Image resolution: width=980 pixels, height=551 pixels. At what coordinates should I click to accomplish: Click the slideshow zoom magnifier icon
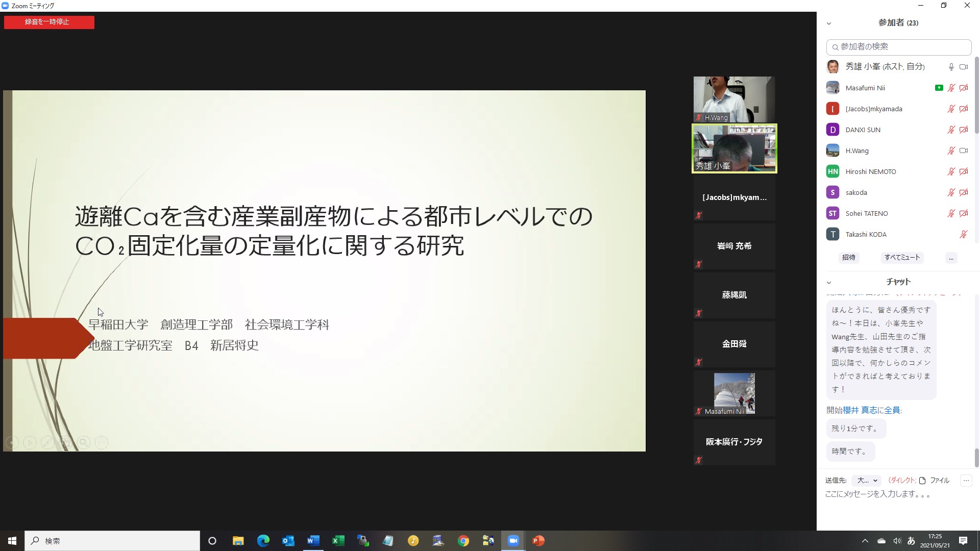click(x=84, y=443)
